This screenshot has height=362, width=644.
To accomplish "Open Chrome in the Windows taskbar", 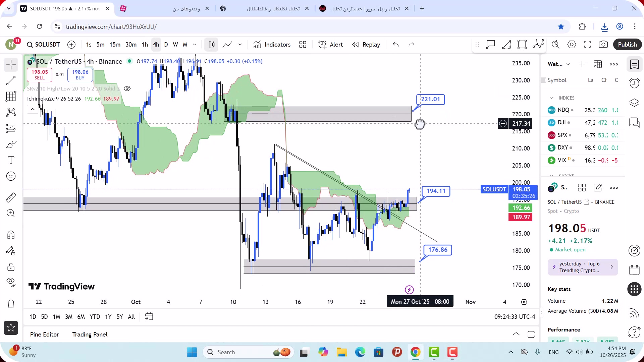I will 415,352.
